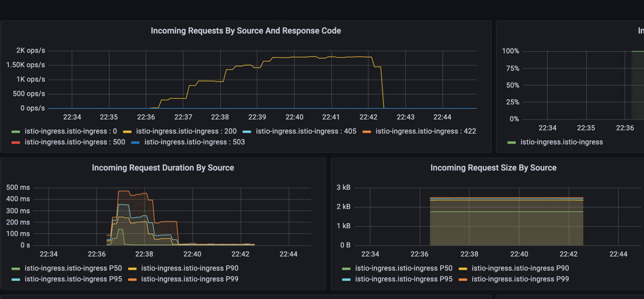
Task: Open the color picker for the blue 503 response code swatch
Action: coord(135,143)
